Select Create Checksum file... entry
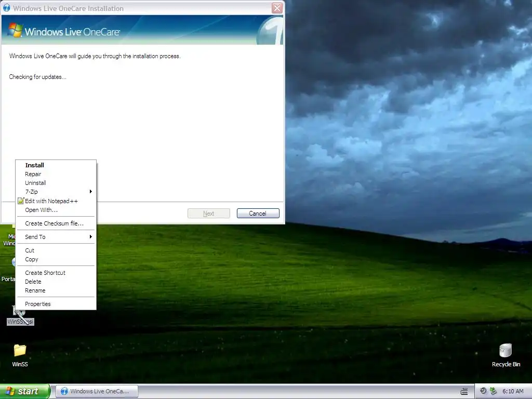The width and height of the screenshot is (532, 399). coord(56,223)
